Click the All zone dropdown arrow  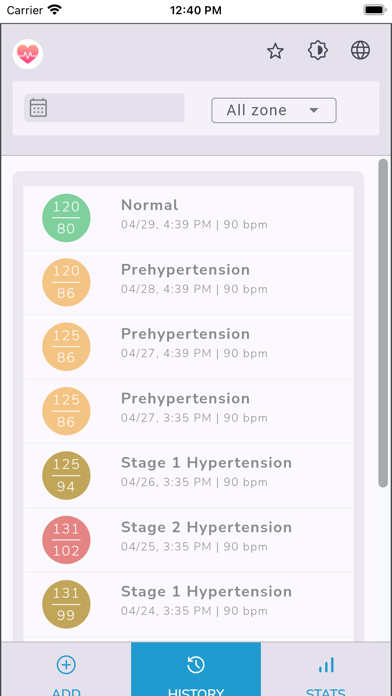(x=314, y=110)
